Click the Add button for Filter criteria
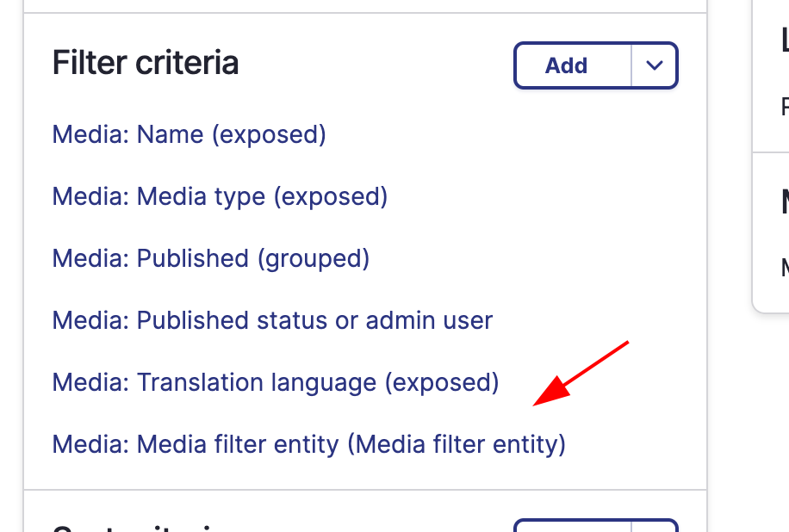The height and width of the screenshot is (532, 789). pos(573,65)
